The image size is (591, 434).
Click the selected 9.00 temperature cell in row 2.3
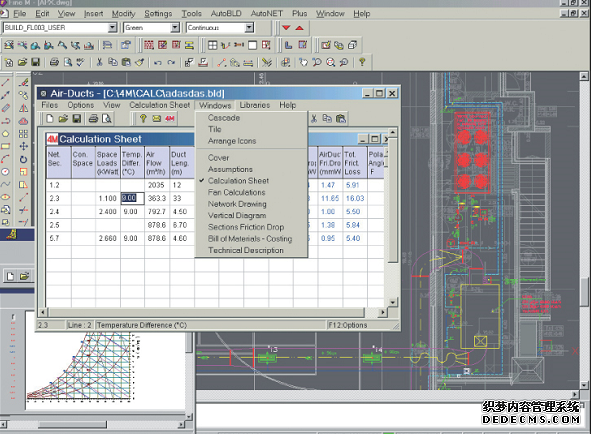click(132, 198)
